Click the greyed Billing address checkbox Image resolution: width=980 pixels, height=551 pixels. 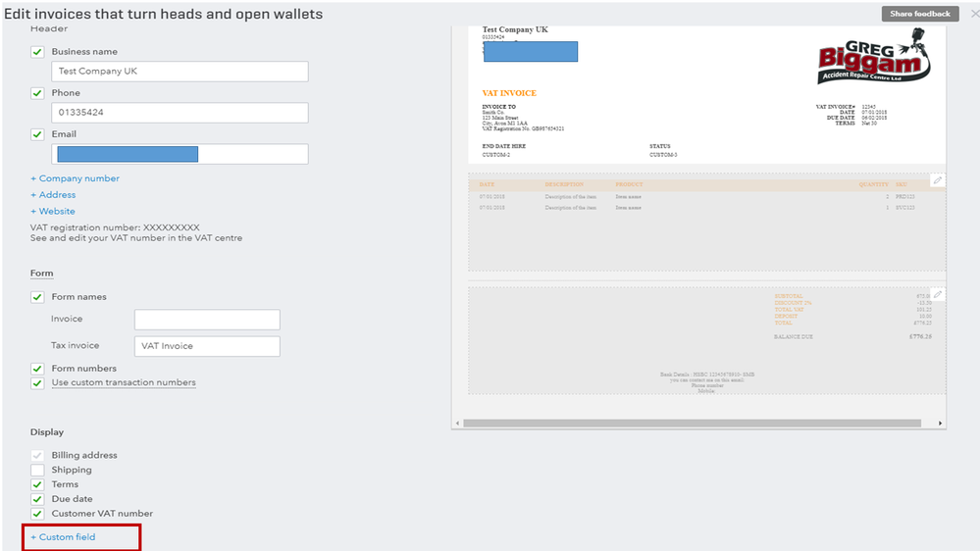tap(37, 456)
